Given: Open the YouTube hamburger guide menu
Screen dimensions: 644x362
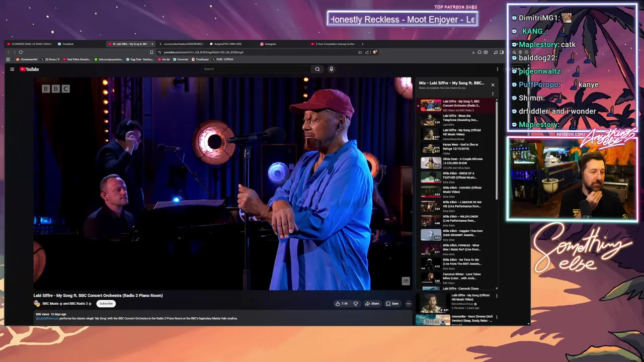Looking at the screenshot, I should point(12,69).
